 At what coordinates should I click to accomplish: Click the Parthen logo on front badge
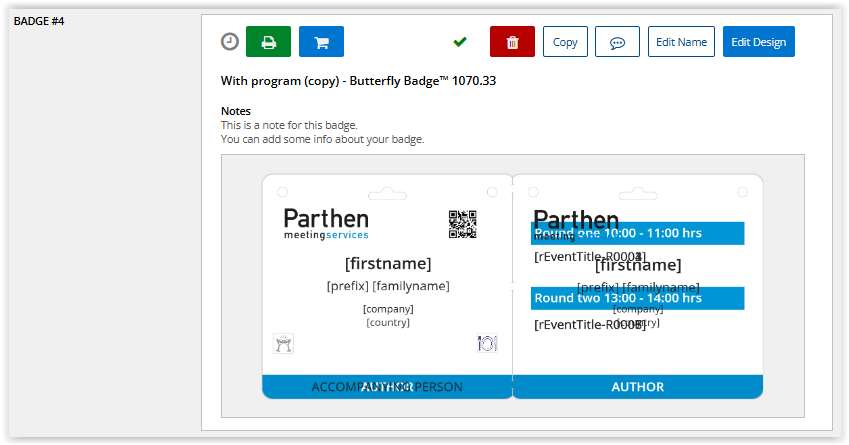(326, 224)
